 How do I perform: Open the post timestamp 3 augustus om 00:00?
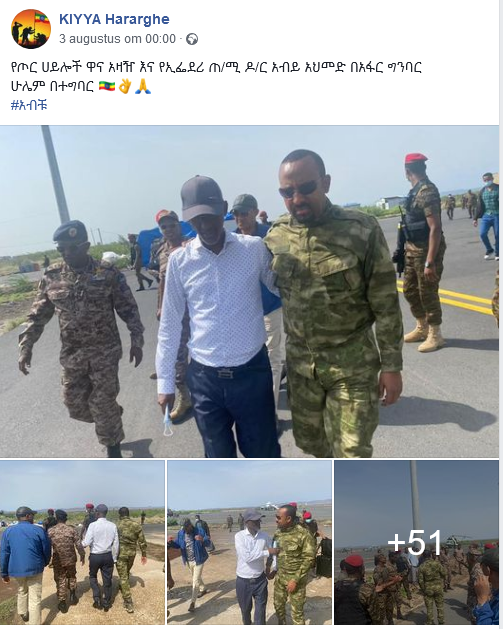pos(118,39)
